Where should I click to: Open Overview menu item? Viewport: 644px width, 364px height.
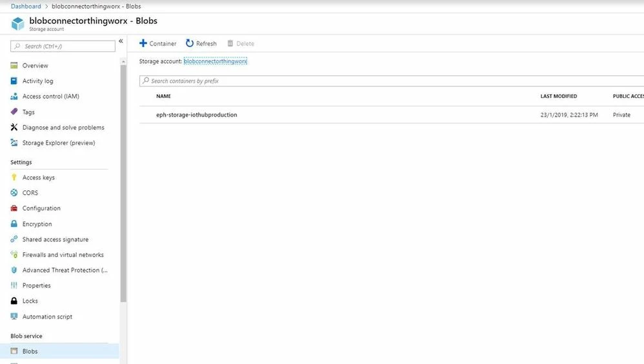[35, 66]
